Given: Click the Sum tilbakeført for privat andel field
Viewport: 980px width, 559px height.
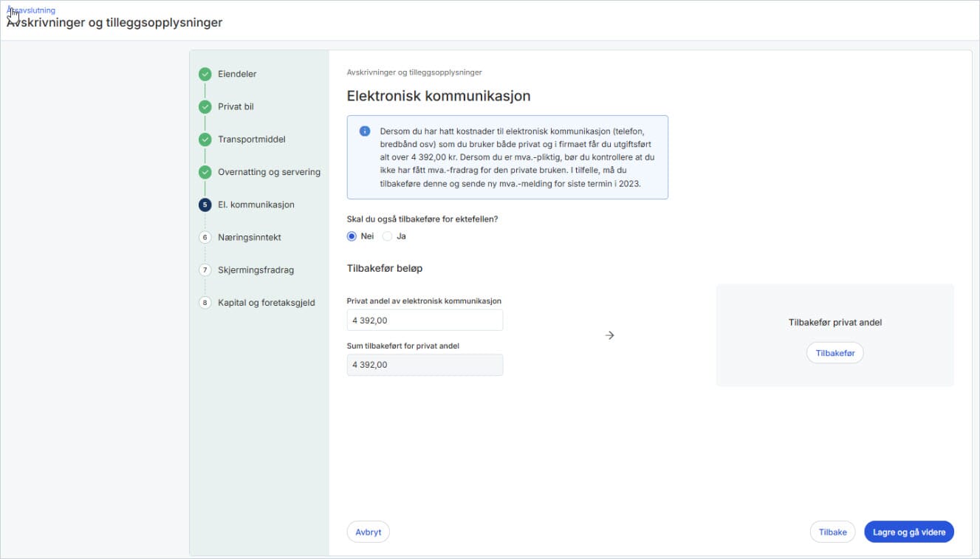Looking at the screenshot, I should tap(425, 365).
